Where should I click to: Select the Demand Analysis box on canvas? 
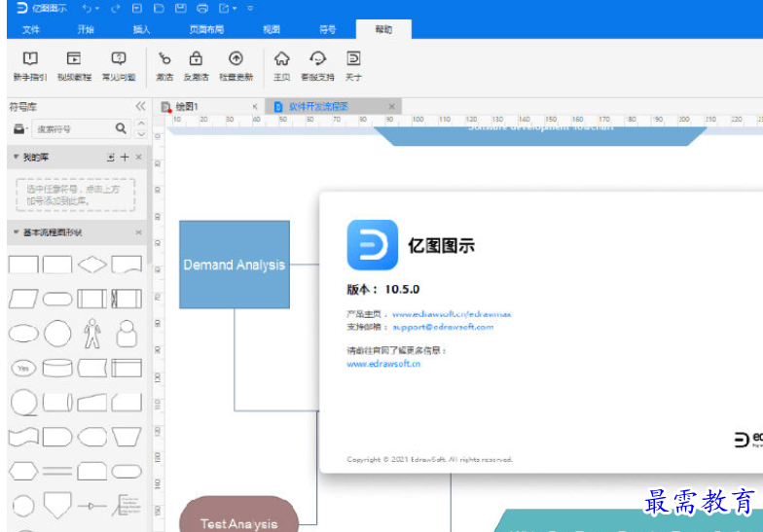[235, 265]
